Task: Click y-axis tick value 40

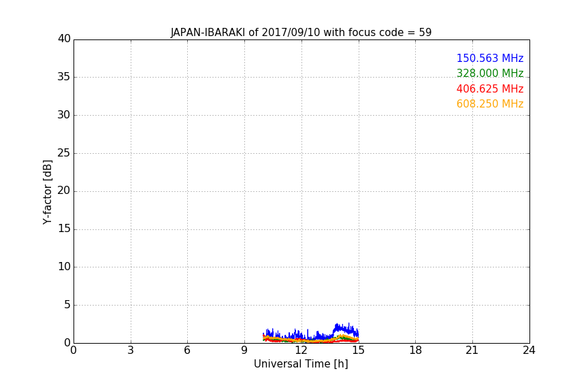Action: point(64,39)
